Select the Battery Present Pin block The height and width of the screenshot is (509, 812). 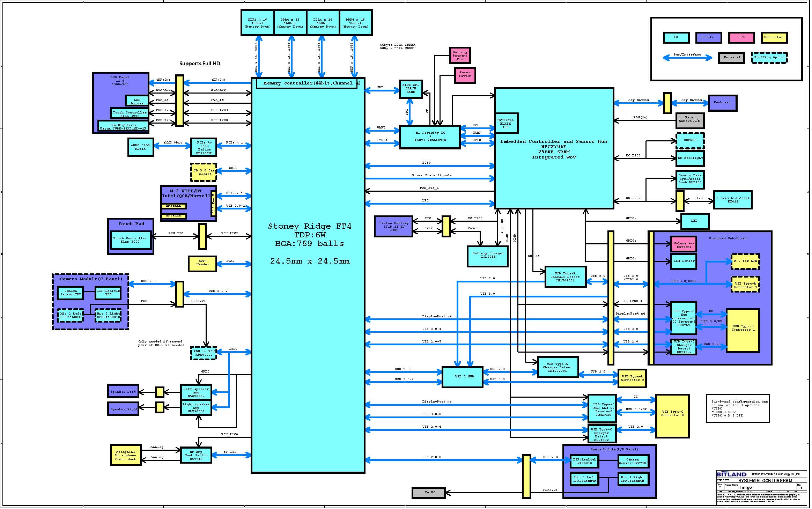tap(460, 56)
